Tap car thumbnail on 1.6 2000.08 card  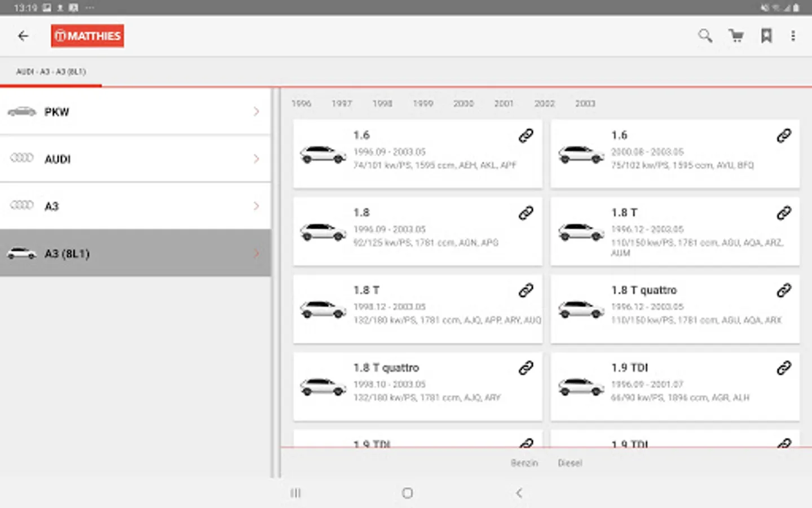(x=581, y=154)
